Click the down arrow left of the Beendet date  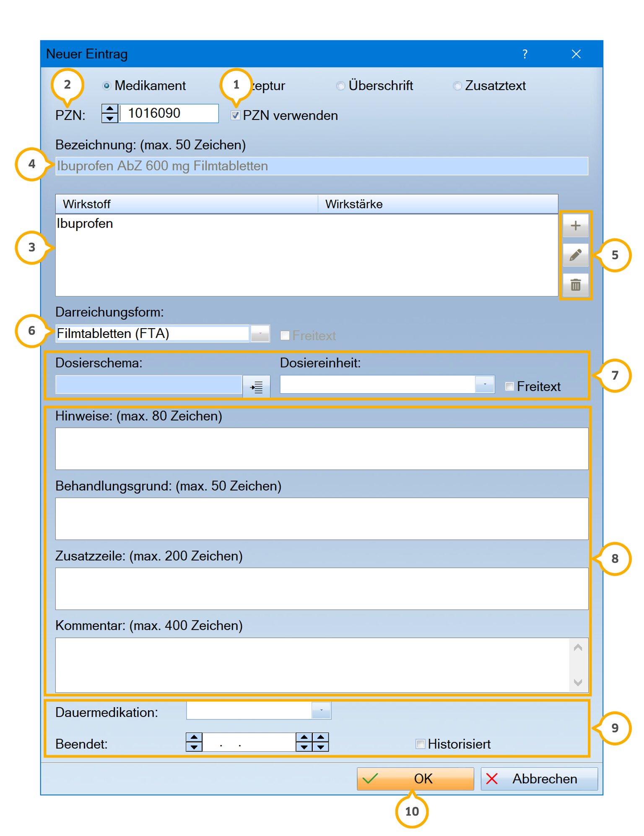click(194, 747)
